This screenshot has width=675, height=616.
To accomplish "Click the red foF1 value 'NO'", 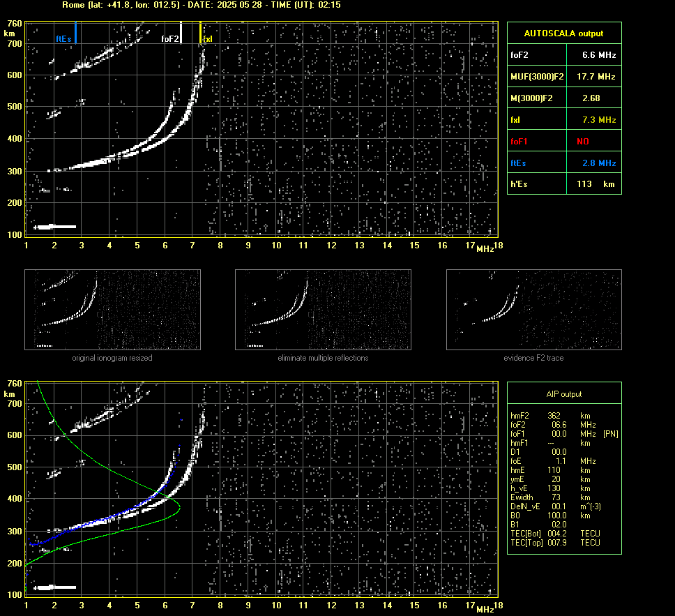I will (583, 142).
